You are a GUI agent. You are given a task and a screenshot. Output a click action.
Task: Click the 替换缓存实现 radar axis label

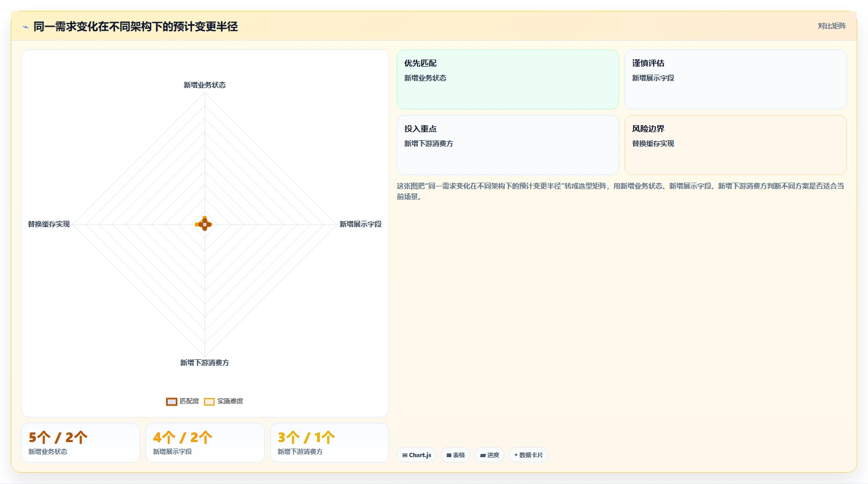(x=49, y=224)
